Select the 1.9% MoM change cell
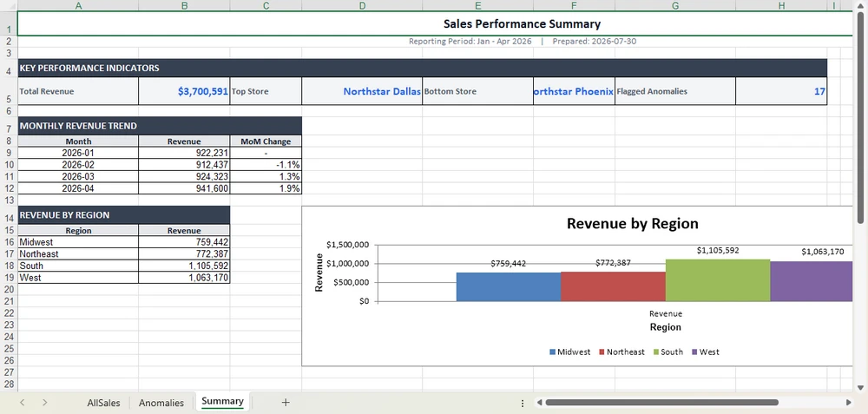This screenshot has width=868, height=414. (266, 188)
